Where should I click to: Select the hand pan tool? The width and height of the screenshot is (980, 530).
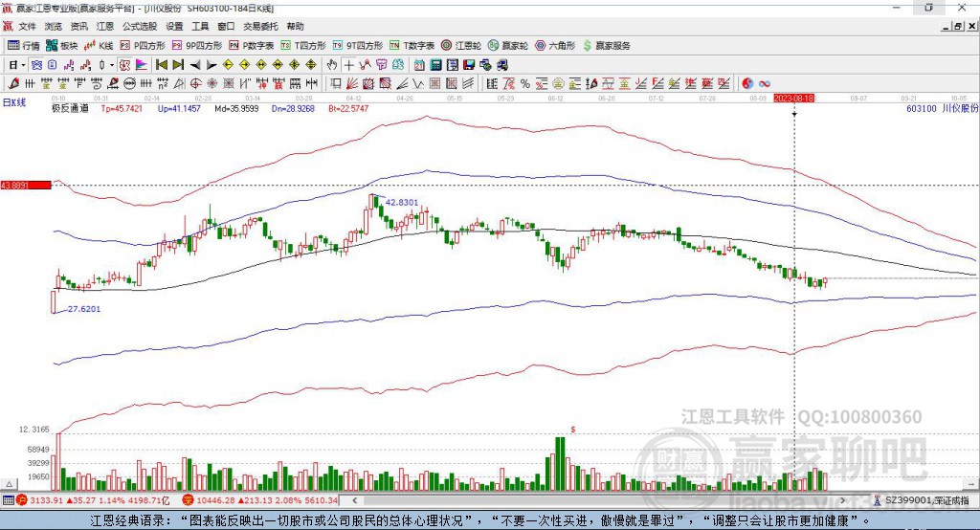332,65
